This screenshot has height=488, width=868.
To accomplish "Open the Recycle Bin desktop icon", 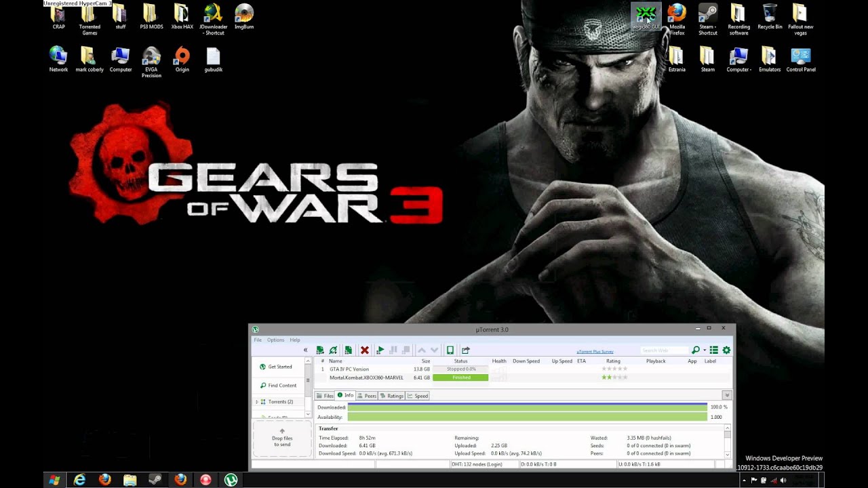I will pos(770,17).
